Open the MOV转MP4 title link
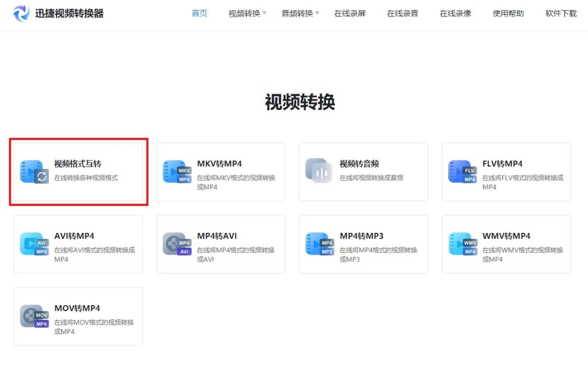588x377 pixels. pos(77,308)
